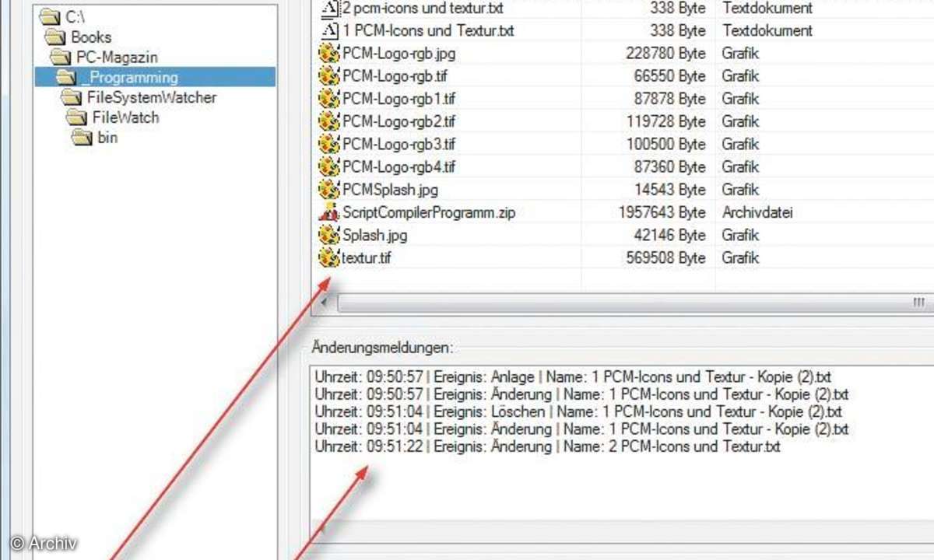The width and height of the screenshot is (934, 560).
Task: Select file name Splash.jpg
Action: tap(374, 234)
